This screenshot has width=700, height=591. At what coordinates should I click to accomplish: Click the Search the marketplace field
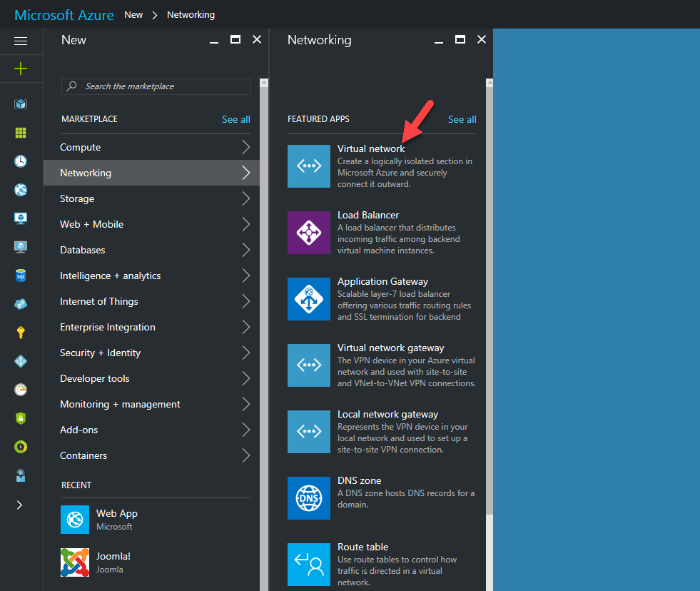click(x=156, y=86)
